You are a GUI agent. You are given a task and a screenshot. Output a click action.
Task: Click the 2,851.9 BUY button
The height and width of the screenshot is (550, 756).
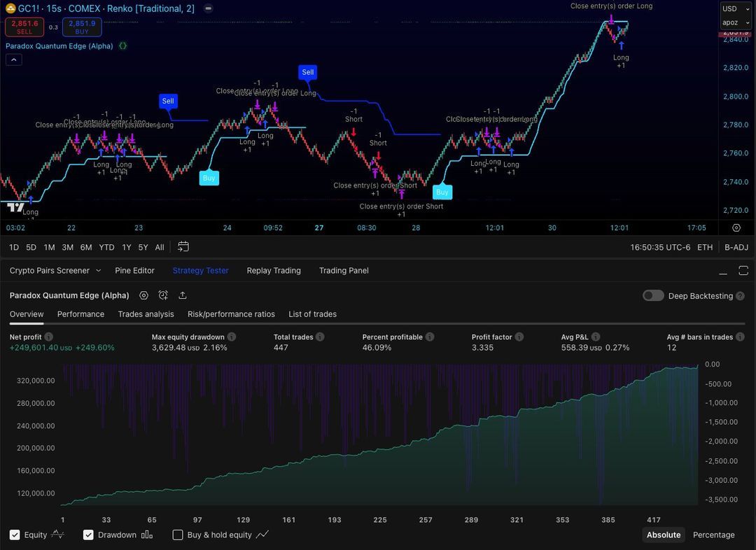[81, 27]
